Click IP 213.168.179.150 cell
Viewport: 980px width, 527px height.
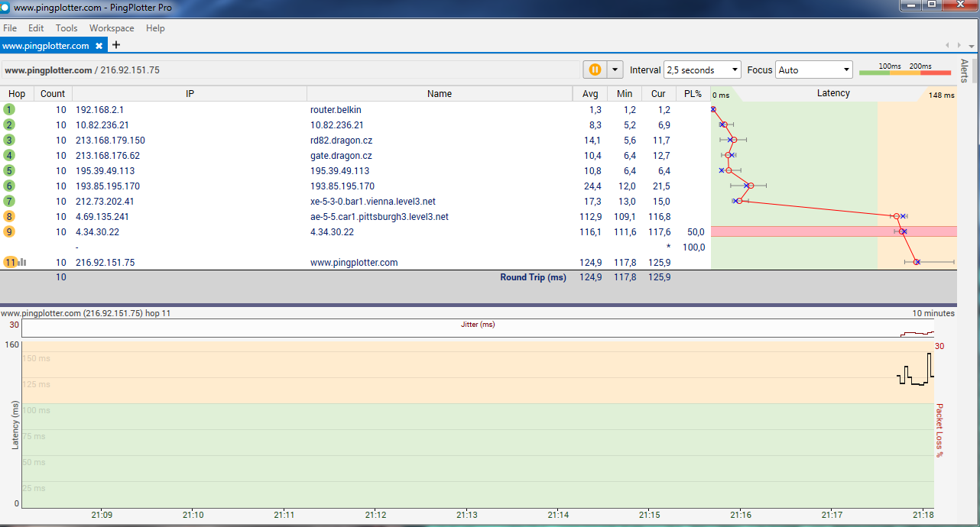coord(110,140)
